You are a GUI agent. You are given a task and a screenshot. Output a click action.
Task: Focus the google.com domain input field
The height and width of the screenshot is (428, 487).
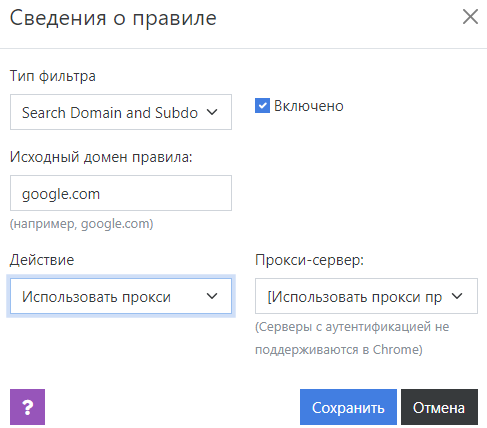point(121,193)
